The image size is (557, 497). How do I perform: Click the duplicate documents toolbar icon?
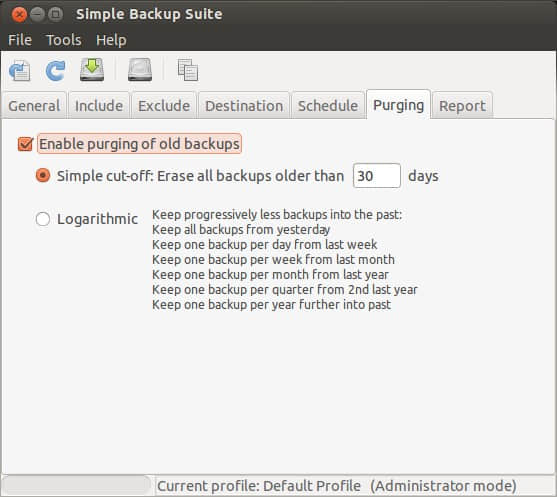(x=188, y=70)
